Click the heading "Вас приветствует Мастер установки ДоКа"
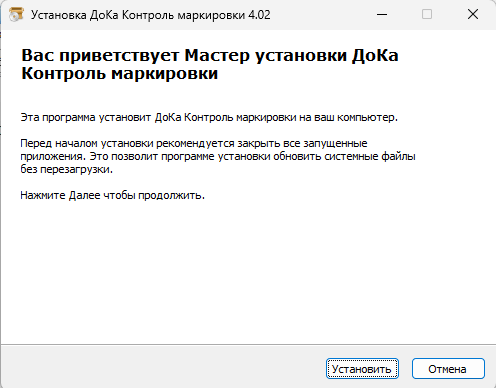This screenshot has height=388, width=496. click(x=210, y=55)
